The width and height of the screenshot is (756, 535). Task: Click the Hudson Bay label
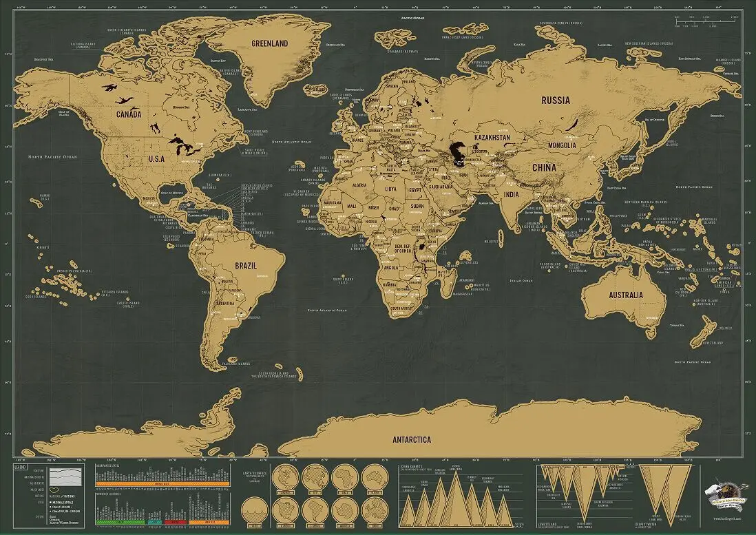(x=181, y=107)
